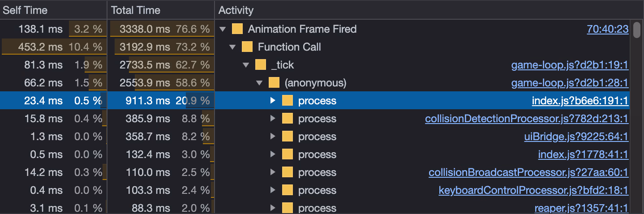Click yellow icon beside _tick entry

point(260,65)
